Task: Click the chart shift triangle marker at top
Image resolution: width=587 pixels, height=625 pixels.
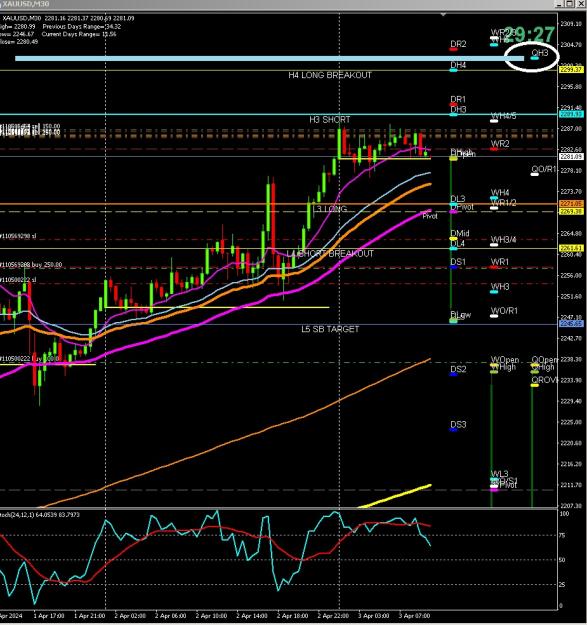Action: point(443,15)
